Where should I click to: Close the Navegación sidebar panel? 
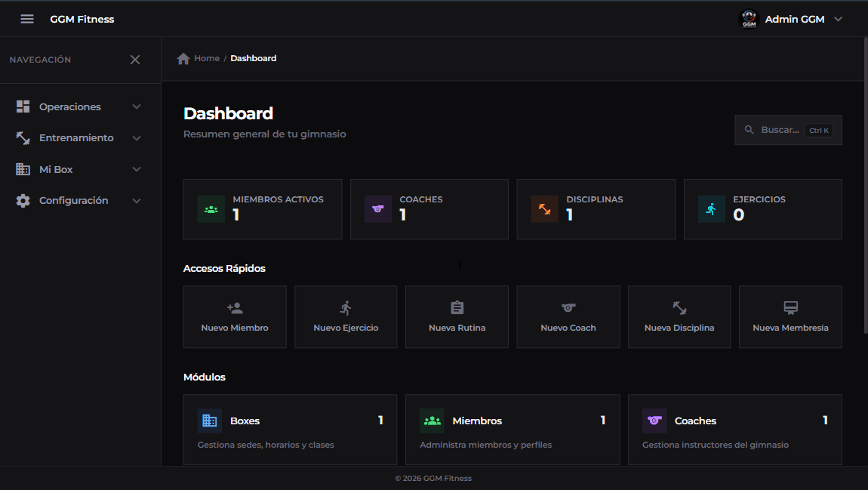click(135, 60)
